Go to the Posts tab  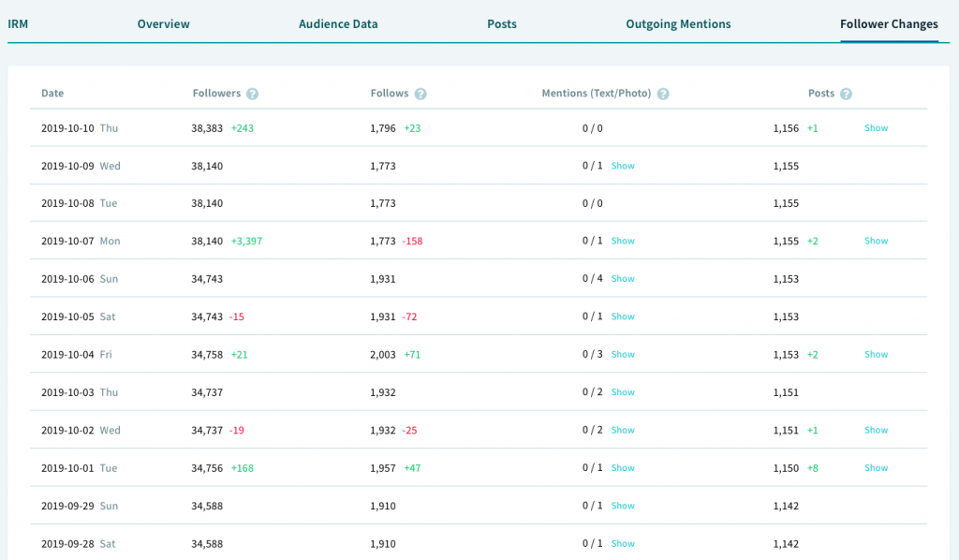click(x=502, y=24)
